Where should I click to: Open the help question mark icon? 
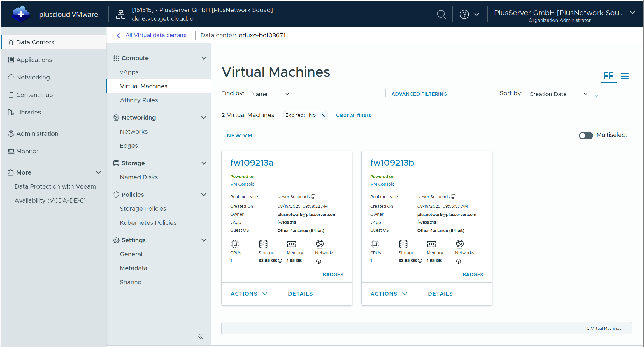pyautogui.click(x=464, y=14)
